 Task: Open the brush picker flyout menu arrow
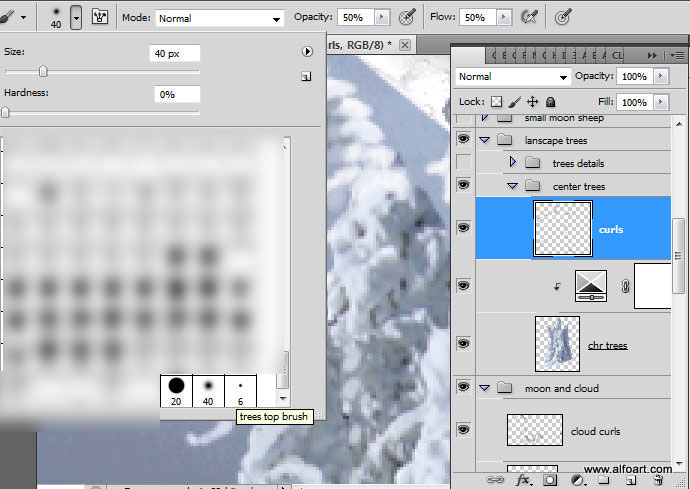tap(308, 52)
